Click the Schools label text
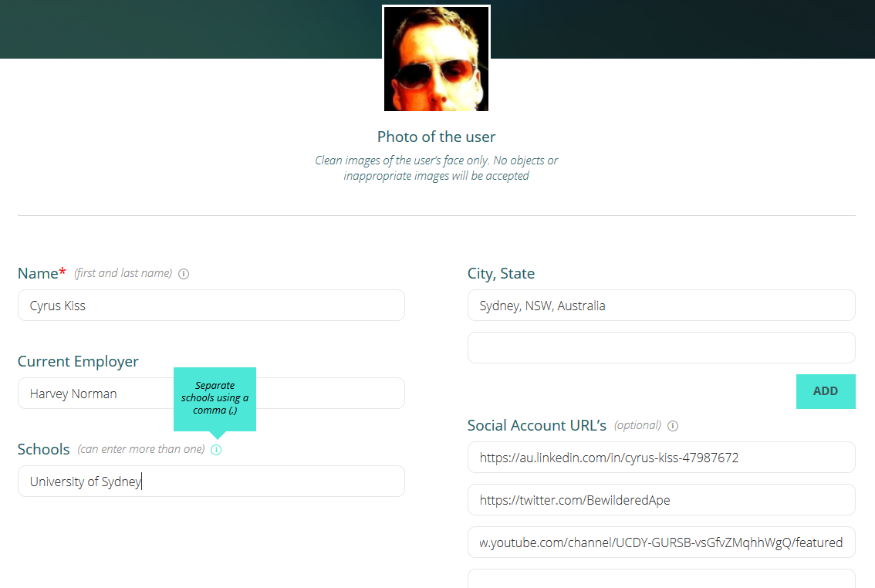The height and width of the screenshot is (588, 875). click(x=43, y=450)
